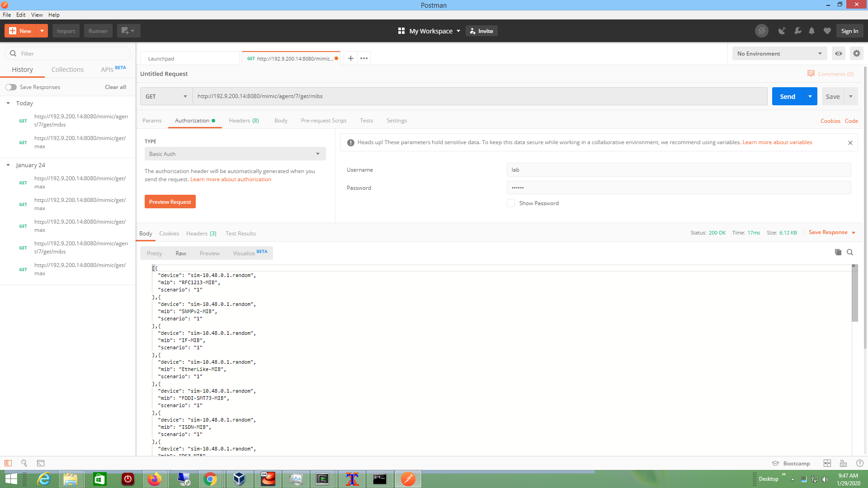
Task: Open the help question mark icon
Action: tap(860, 463)
